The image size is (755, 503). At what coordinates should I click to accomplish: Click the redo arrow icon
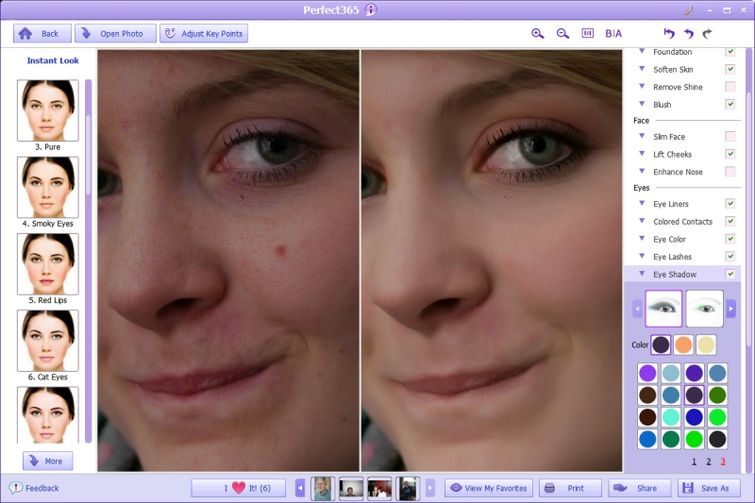click(x=708, y=33)
